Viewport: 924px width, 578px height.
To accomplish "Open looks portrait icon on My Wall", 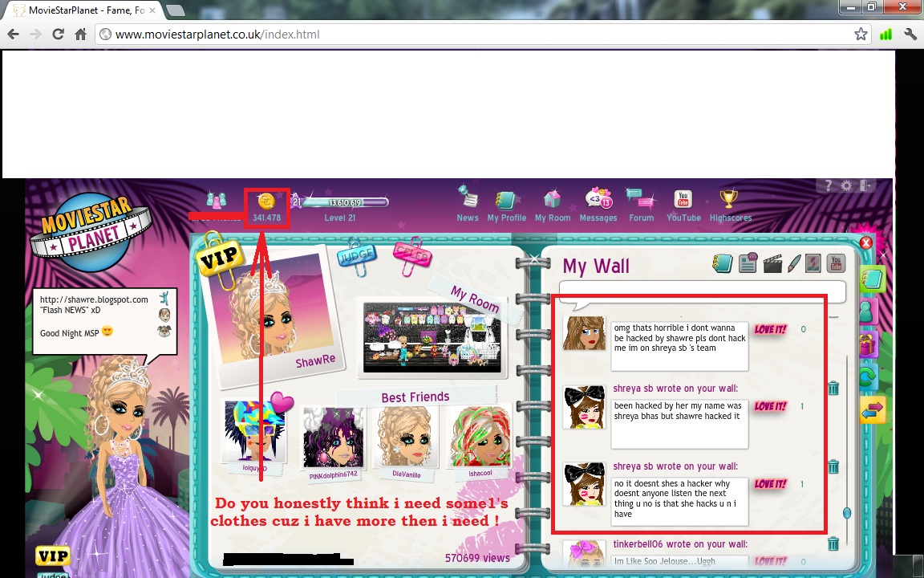I will [813, 263].
